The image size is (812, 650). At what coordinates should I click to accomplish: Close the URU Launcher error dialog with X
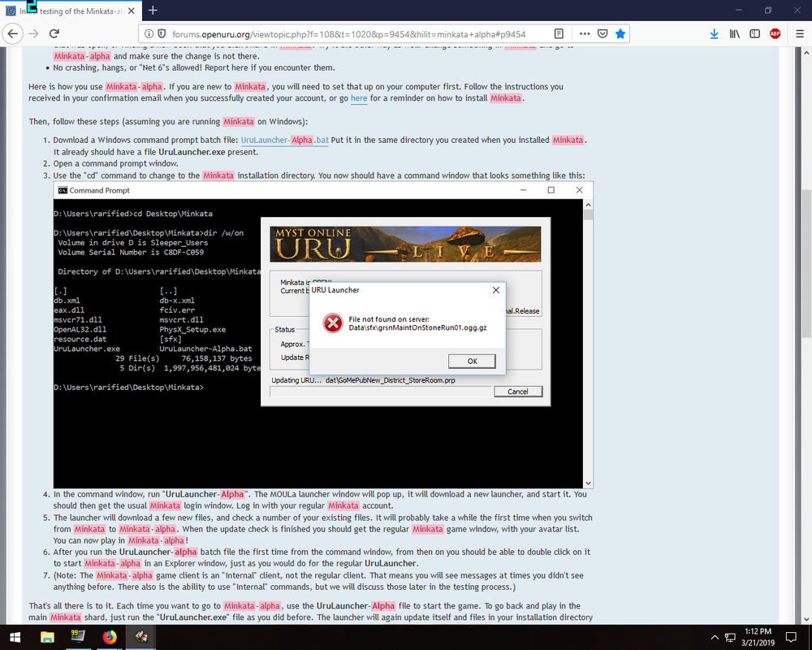pos(495,290)
